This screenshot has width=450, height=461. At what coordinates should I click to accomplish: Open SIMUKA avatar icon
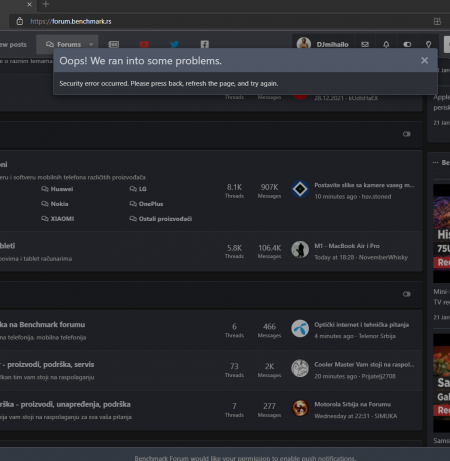pos(300,408)
